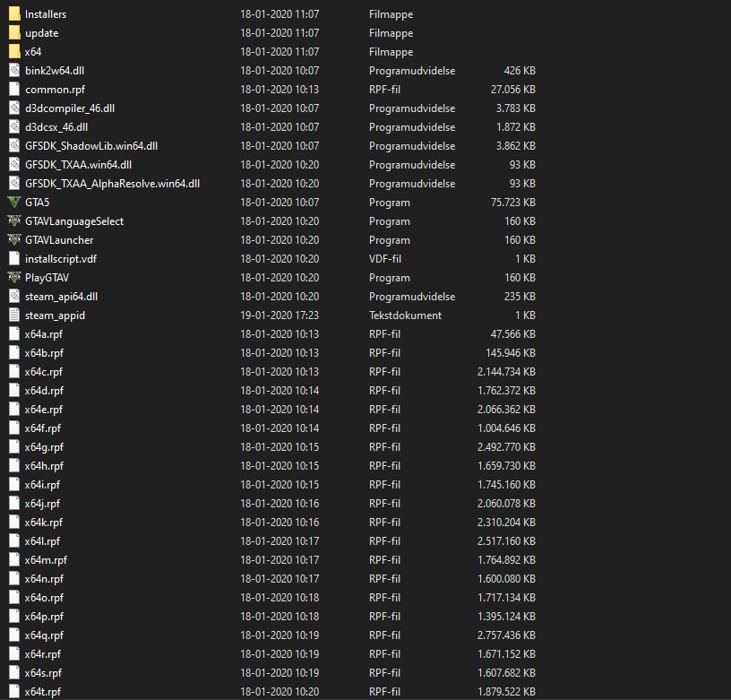Click the 27.056 KB size value

[512, 90]
